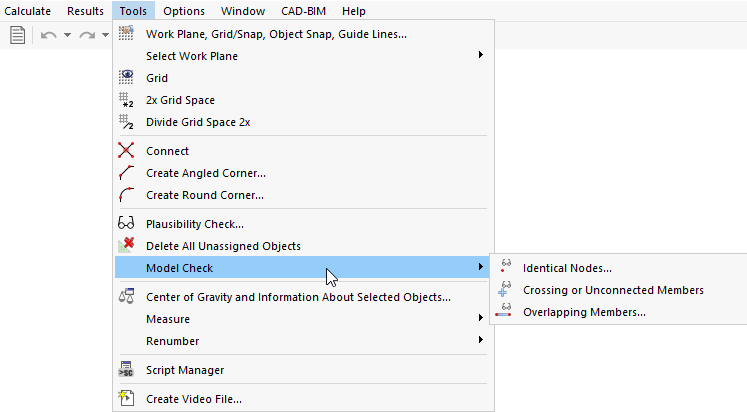Expand the Measure submenu arrow
The image size is (747, 412).
(481, 319)
